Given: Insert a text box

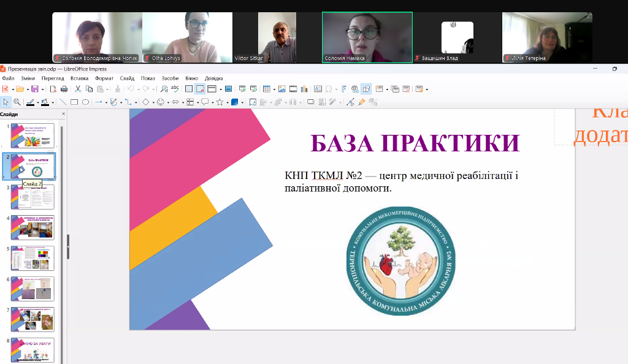Looking at the screenshot, I should click(x=319, y=89).
